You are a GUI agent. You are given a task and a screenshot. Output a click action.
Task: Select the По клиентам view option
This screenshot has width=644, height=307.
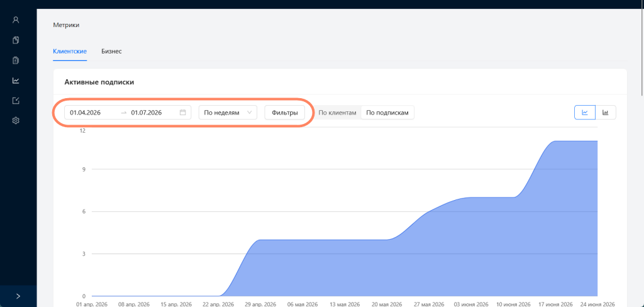(x=338, y=113)
